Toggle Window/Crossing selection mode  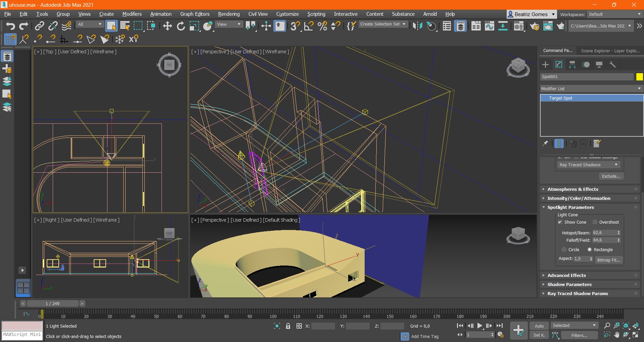tap(151, 26)
